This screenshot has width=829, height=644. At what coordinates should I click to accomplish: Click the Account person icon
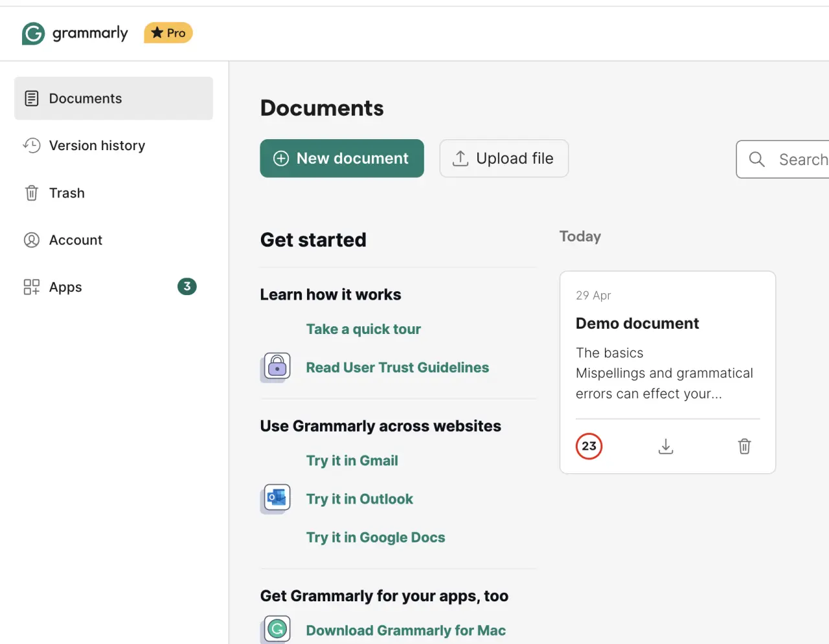[x=32, y=240]
